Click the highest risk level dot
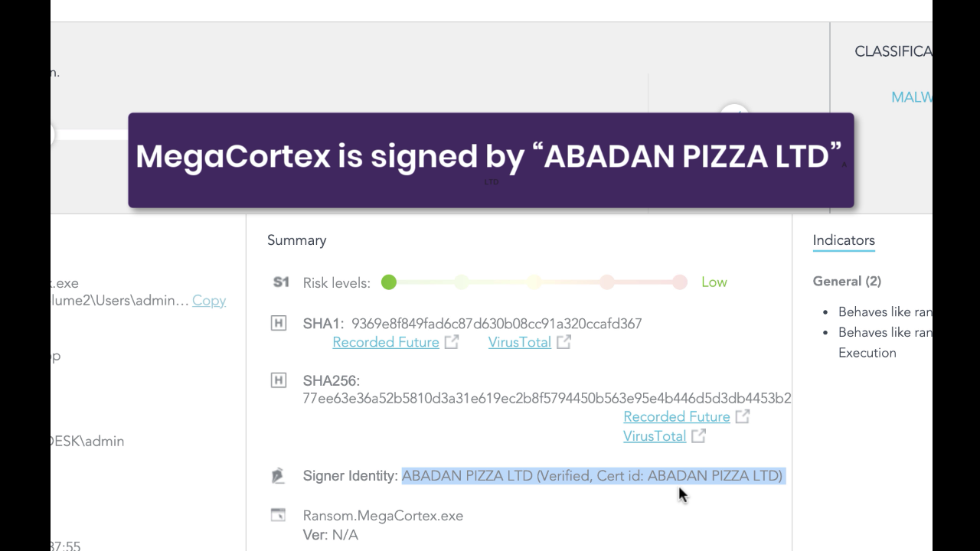The height and width of the screenshot is (551, 980). click(x=680, y=282)
